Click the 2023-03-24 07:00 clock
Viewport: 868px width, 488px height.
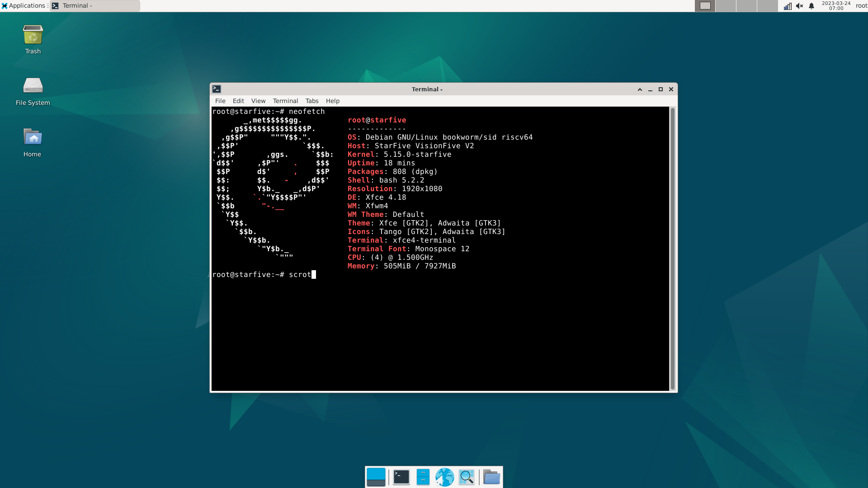point(836,6)
